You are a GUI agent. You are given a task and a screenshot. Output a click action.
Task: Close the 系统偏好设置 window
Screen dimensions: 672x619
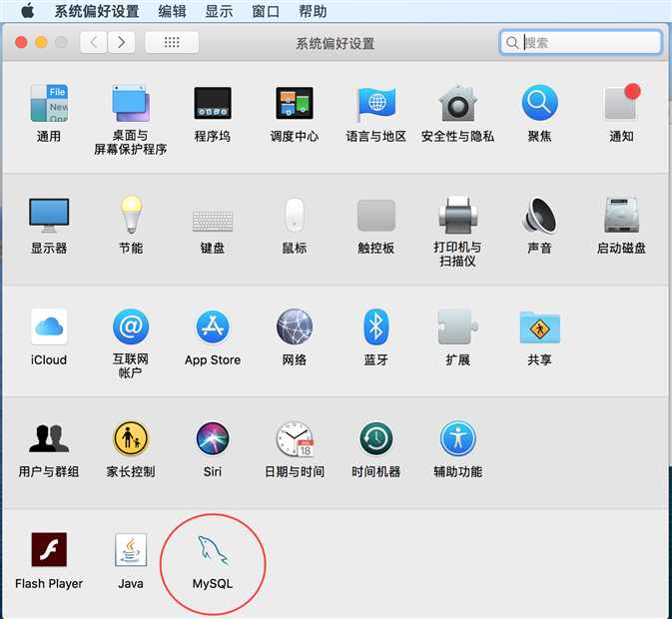(x=21, y=42)
